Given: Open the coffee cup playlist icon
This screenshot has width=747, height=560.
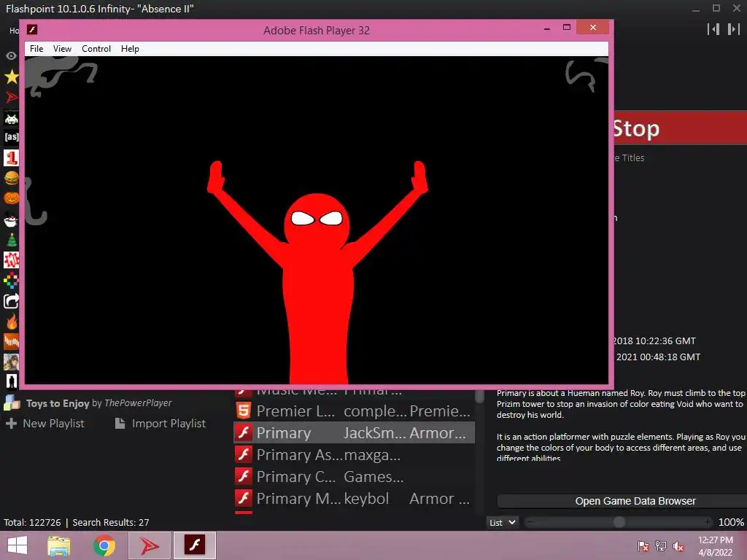Looking at the screenshot, I should pyautogui.click(x=12, y=220).
